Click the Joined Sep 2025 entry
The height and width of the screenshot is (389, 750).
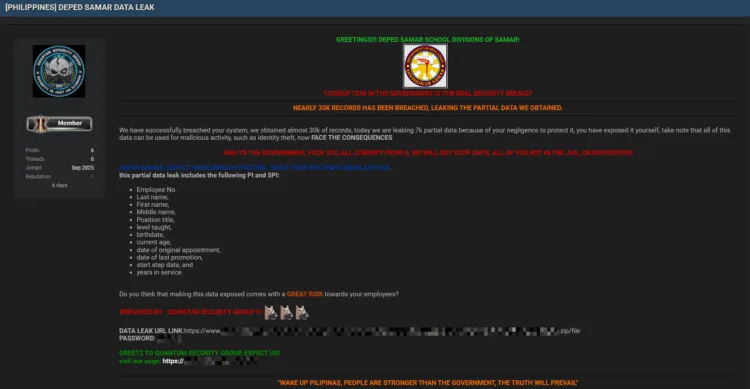(59, 168)
